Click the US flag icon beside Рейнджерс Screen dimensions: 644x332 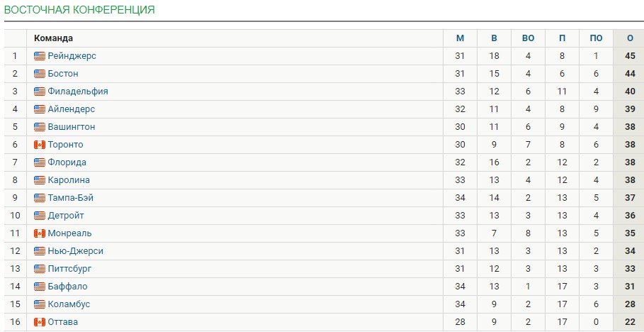(40, 56)
